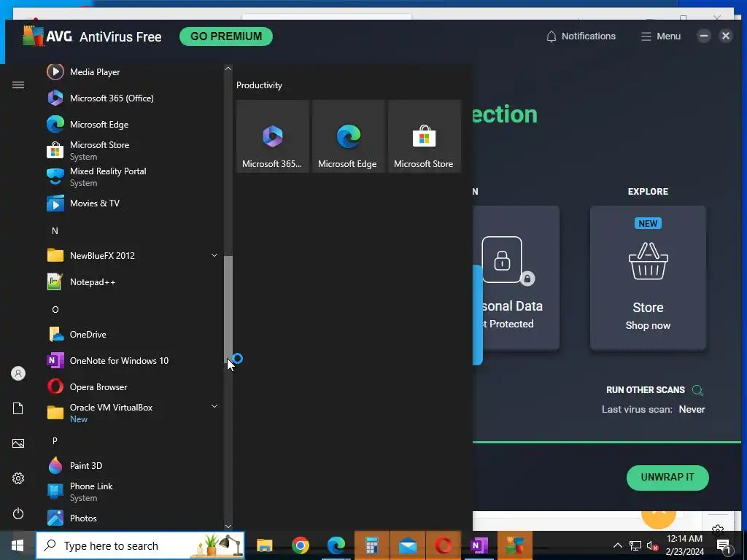Open Google Chrome from the taskbar

[x=300, y=545]
